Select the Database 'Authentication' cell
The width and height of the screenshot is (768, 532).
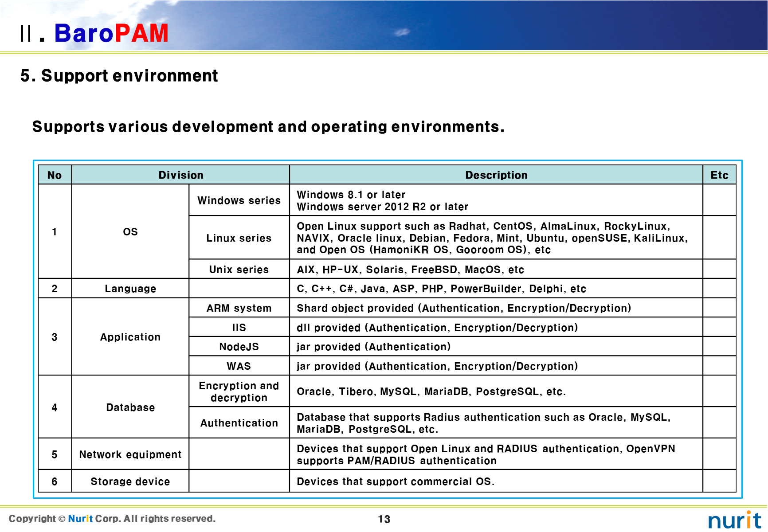pos(239,423)
